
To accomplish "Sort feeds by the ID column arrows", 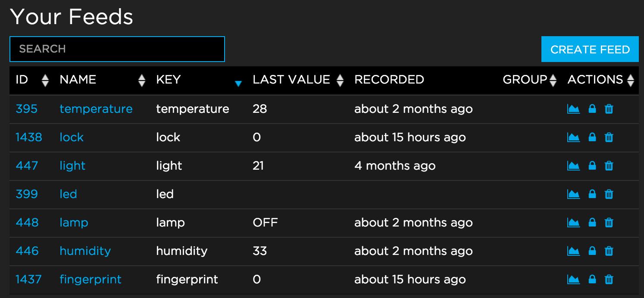I will tap(45, 81).
